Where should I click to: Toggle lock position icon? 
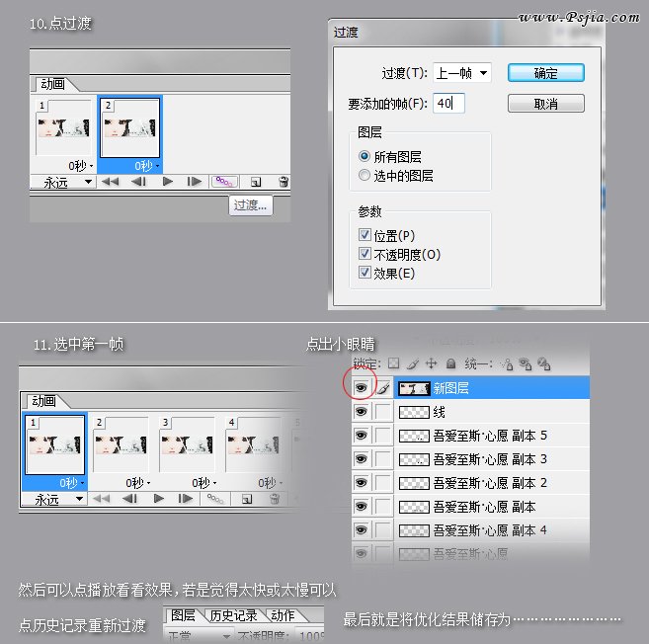[x=432, y=363]
